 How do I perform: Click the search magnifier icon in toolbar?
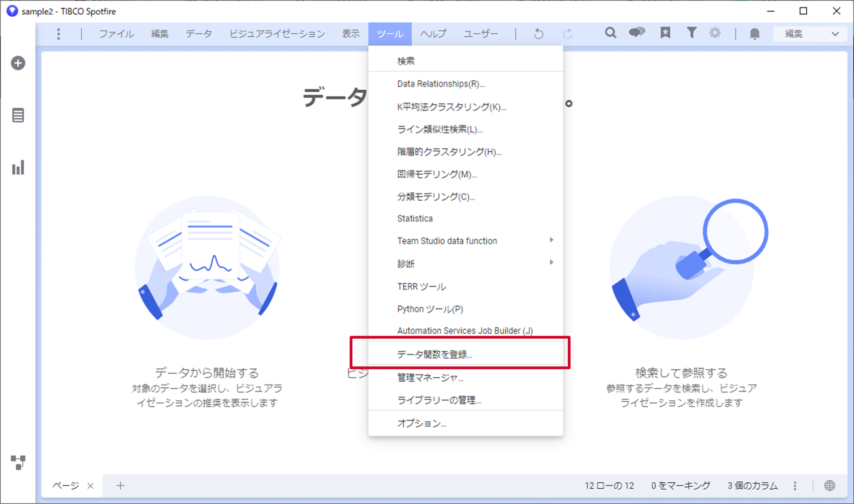[610, 33]
